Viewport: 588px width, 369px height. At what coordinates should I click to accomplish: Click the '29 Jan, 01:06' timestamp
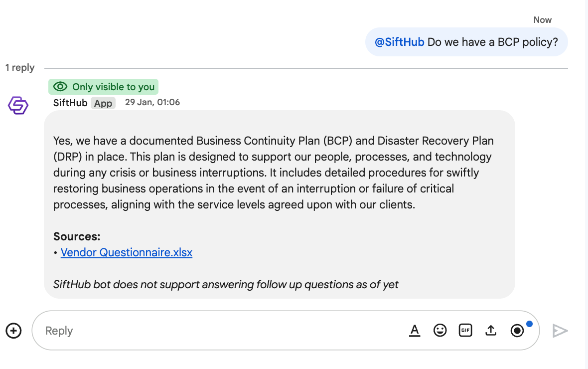tap(152, 102)
